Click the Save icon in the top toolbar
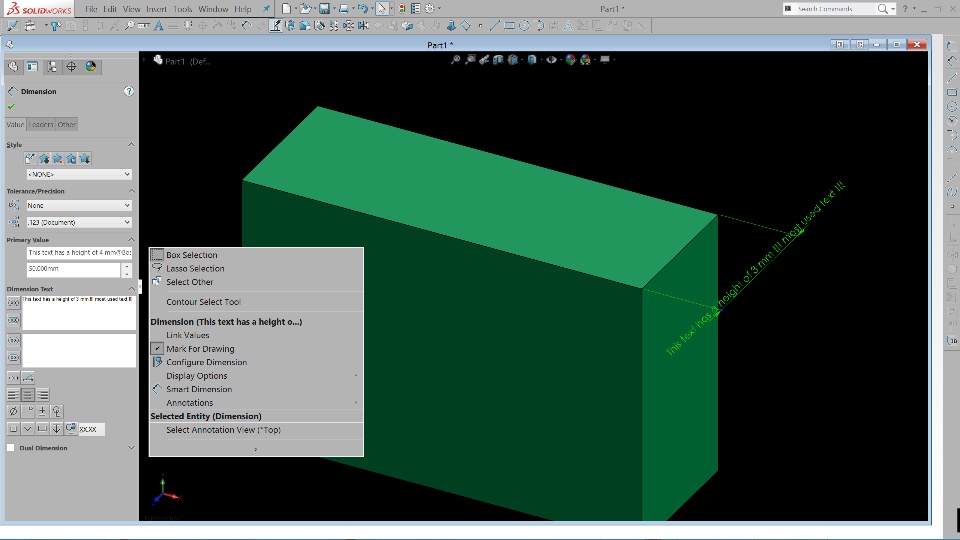 (324, 9)
